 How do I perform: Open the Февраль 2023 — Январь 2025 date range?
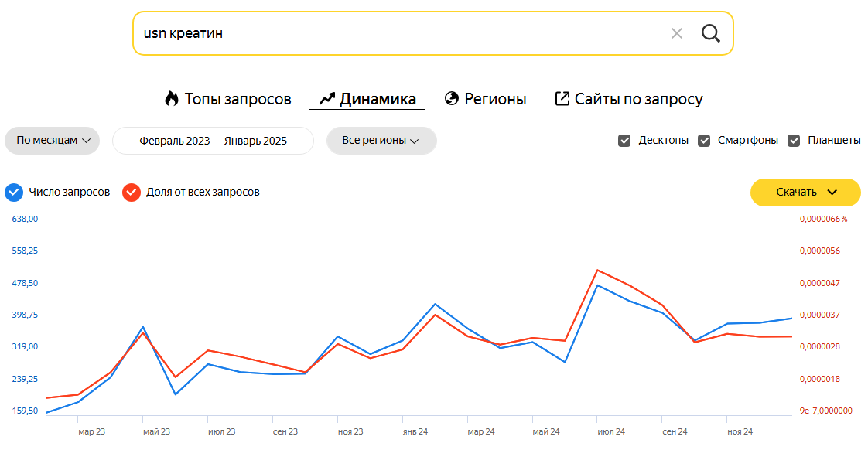213,141
